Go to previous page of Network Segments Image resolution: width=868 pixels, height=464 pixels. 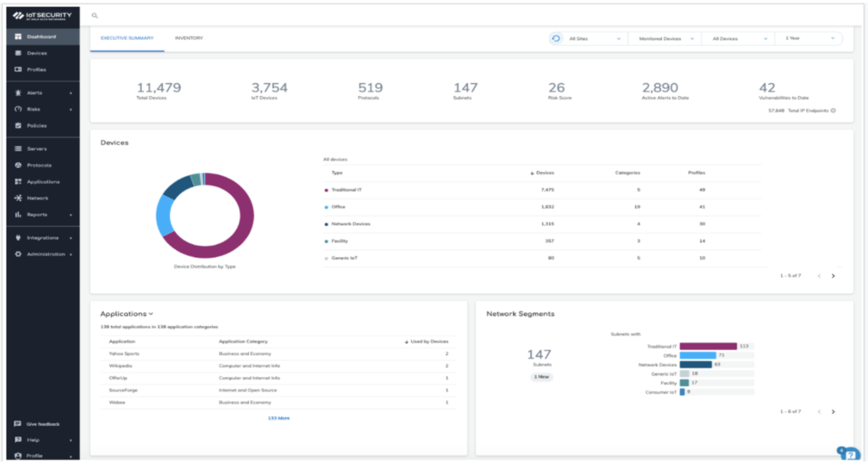(819, 412)
